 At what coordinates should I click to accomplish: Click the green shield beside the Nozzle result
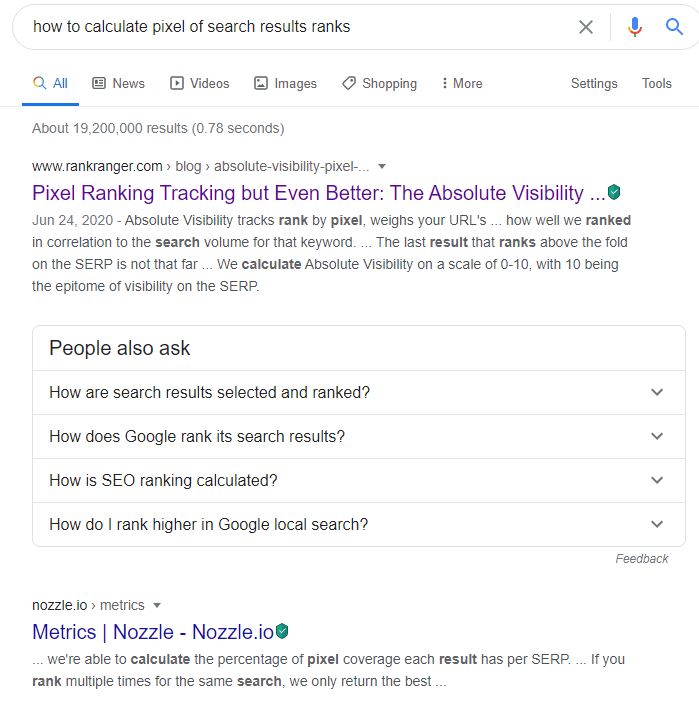click(282, 631)
